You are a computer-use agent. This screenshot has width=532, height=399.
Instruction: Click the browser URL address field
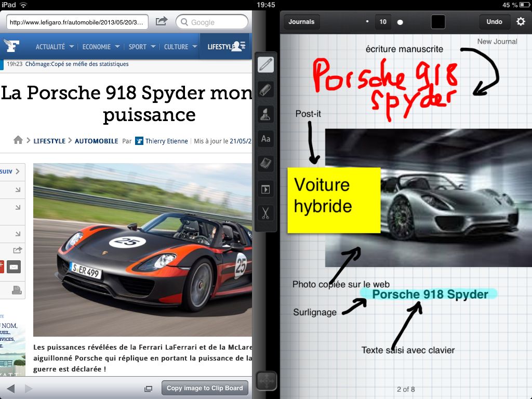[x=77, y=22]
